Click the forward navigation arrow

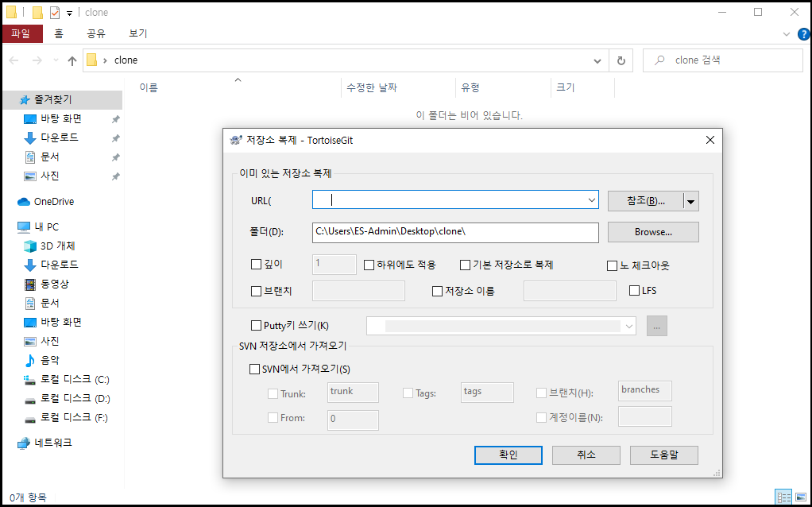37,60
